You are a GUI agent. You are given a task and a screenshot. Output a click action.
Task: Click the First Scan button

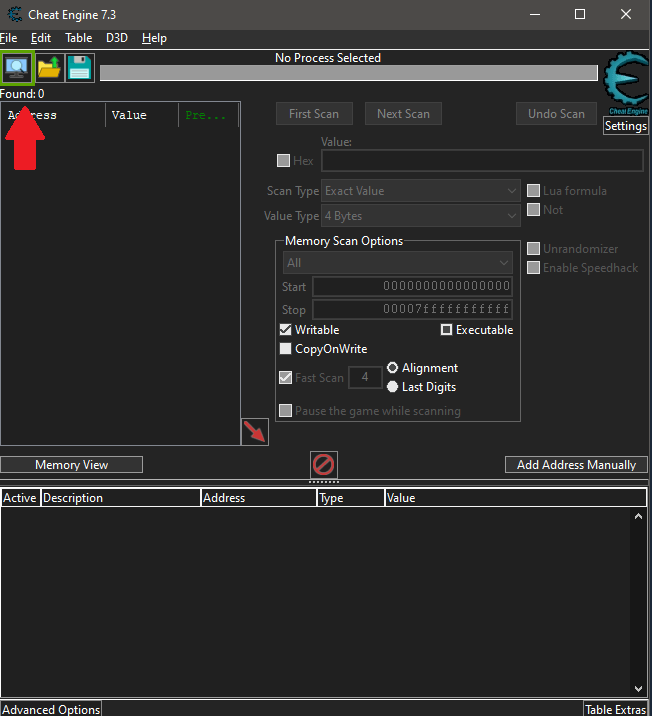tap(314, 114)
